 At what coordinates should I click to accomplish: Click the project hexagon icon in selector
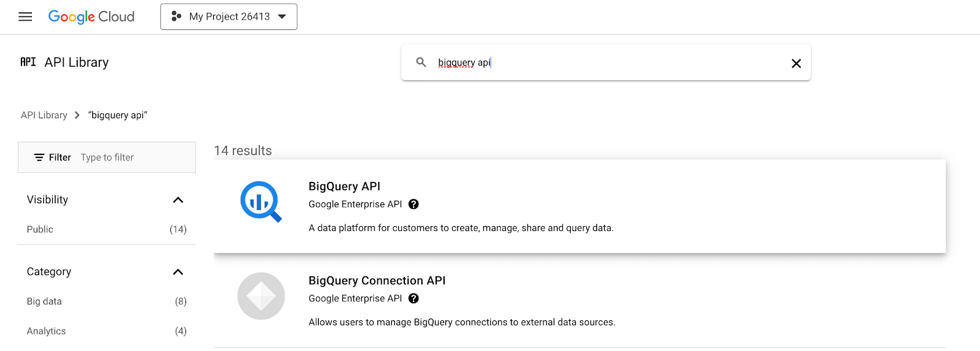176,17
